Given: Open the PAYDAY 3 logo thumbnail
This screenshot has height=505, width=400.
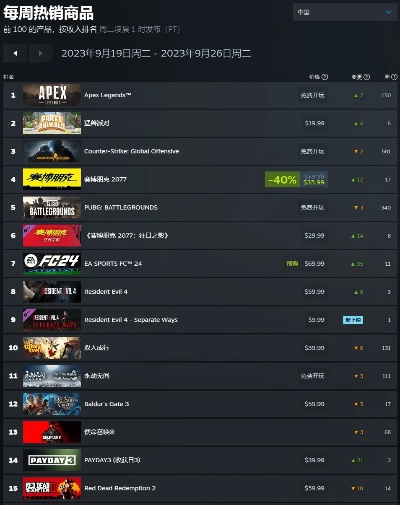Looking at the screenshot, I should point(52,460).
